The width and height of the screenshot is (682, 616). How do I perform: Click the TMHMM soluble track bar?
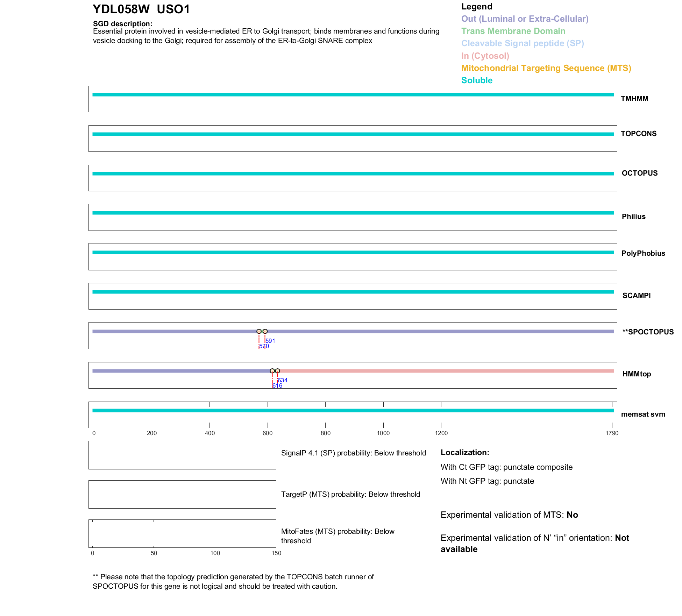coord(353,94)
